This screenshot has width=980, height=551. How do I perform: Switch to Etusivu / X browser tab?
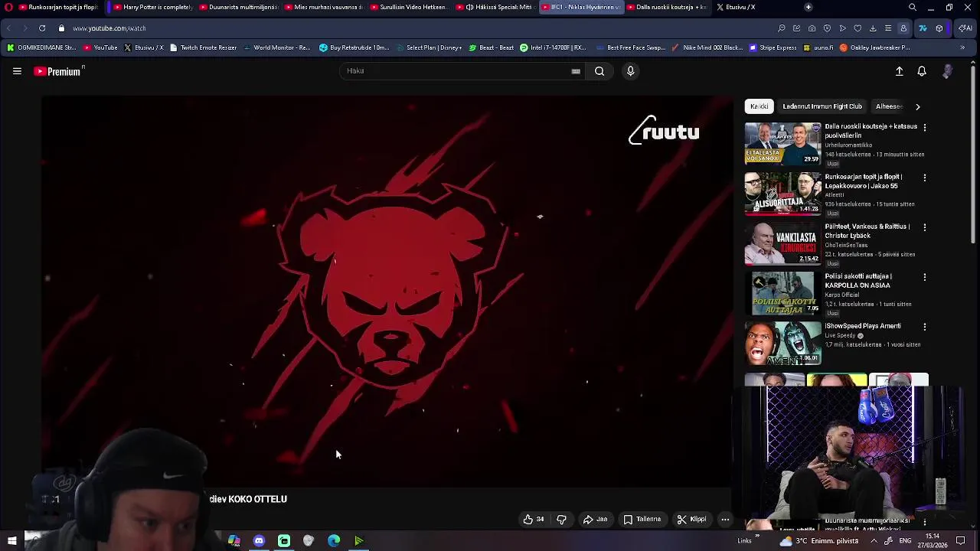[737, 7]
